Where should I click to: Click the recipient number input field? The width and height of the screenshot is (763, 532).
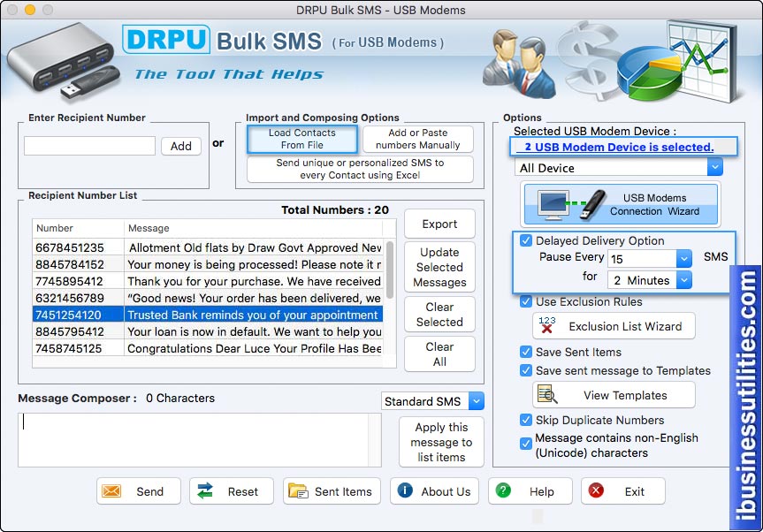(x=89, y=146)
